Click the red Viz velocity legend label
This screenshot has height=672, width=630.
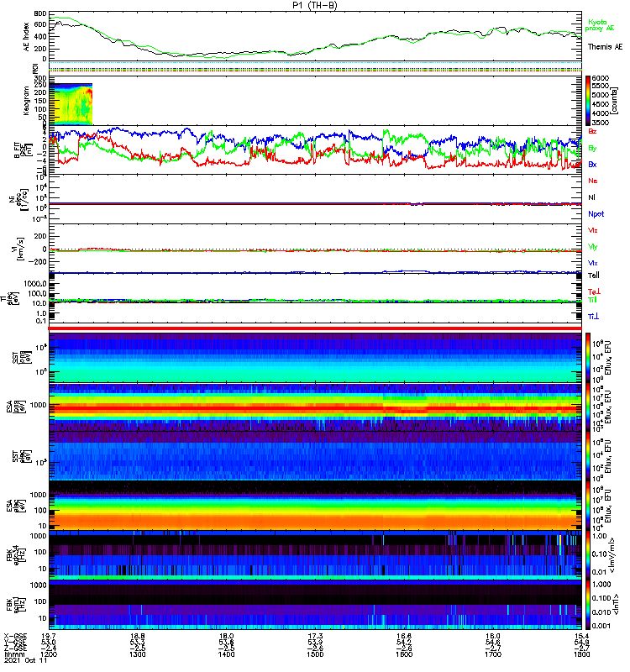(x=592, y=230)
